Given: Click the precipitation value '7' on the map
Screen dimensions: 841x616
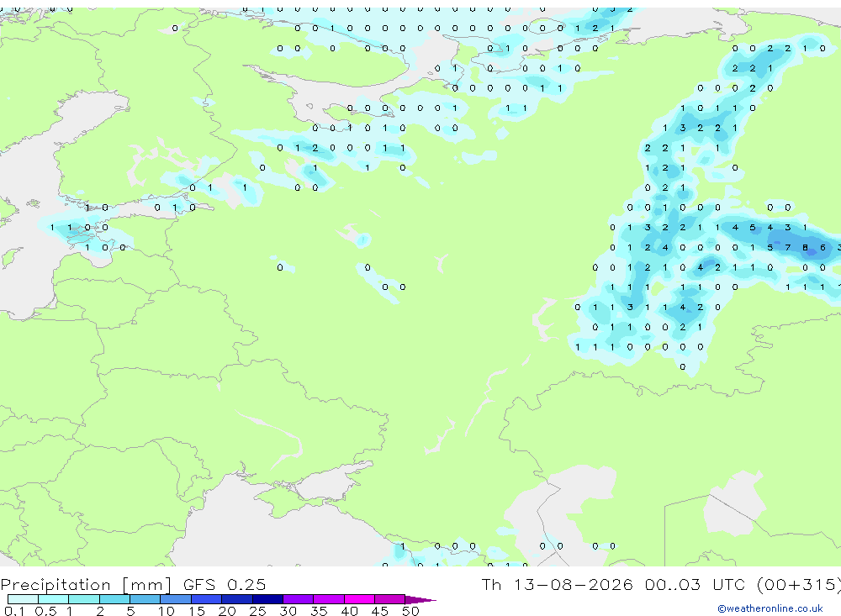Looking at the screenshot, I should [787, 248].
